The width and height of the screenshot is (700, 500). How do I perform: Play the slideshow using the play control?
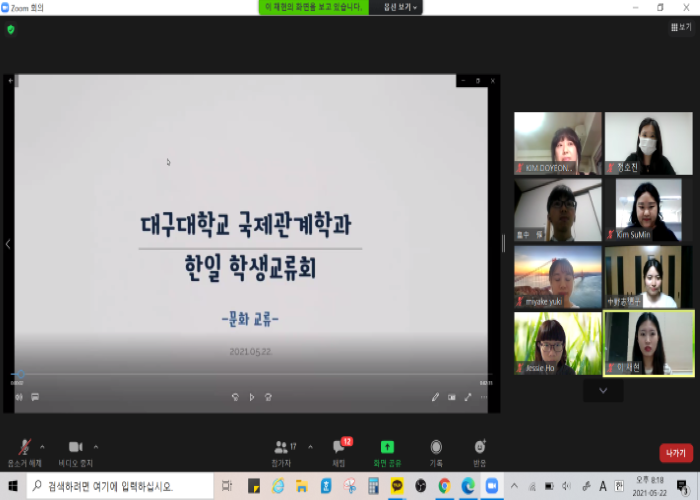[x=252, y=397]
